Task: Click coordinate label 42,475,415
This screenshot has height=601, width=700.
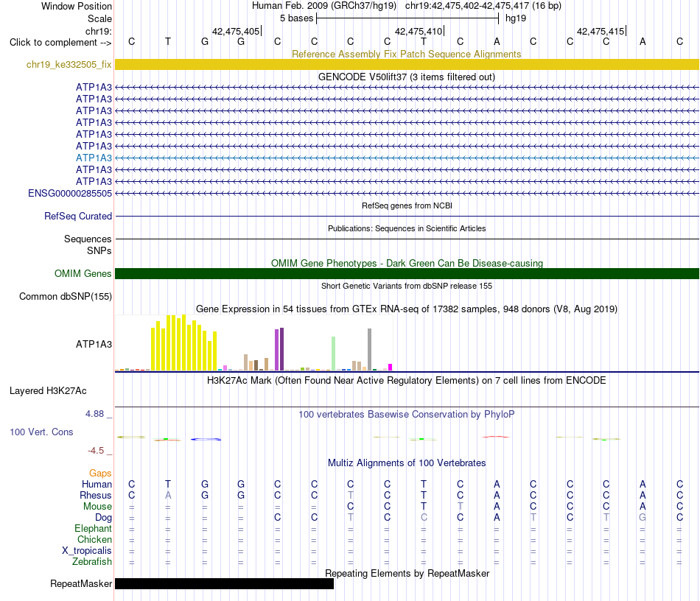Action: pyautogui.click(x=601, y=31)
